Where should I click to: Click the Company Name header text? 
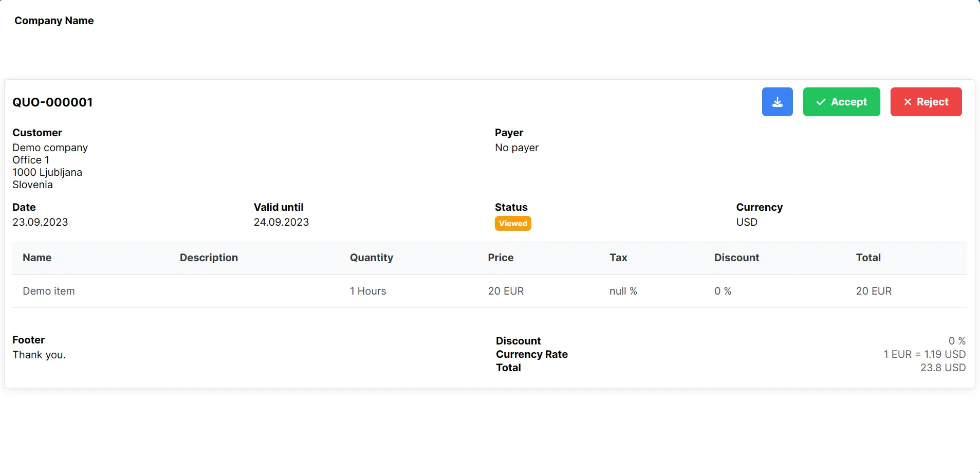(54, 21)
